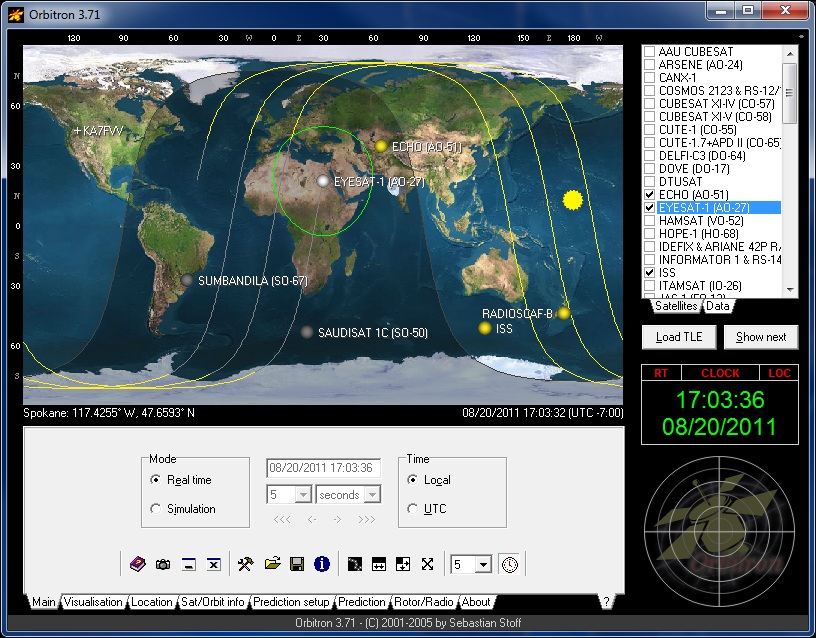Uncheck the ISS satellite checkbox

click(650, 272)
